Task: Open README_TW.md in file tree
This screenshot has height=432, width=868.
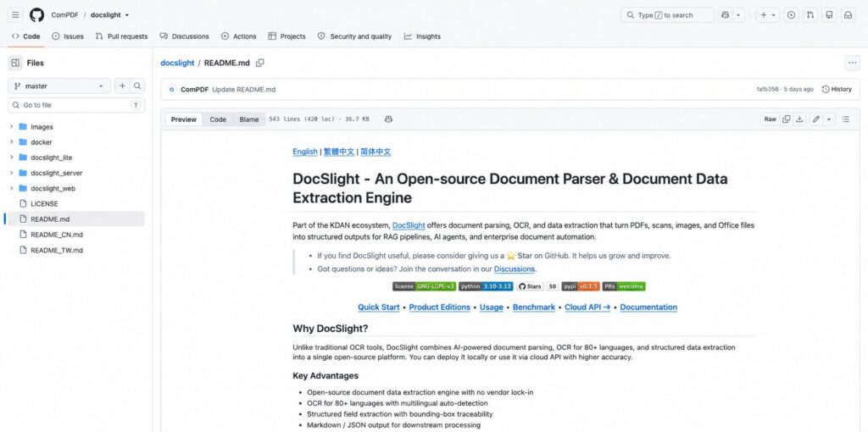Action: coord(57,250)
